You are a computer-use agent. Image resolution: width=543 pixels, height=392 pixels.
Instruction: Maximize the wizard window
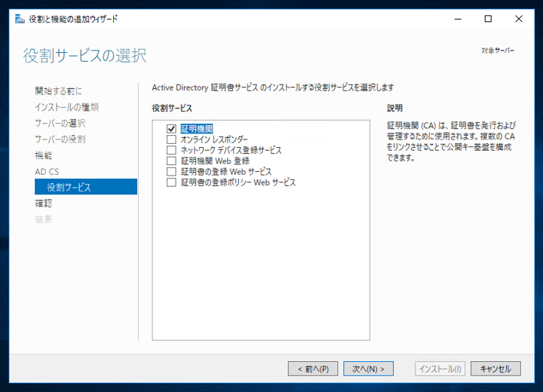(x=488, y=19)
